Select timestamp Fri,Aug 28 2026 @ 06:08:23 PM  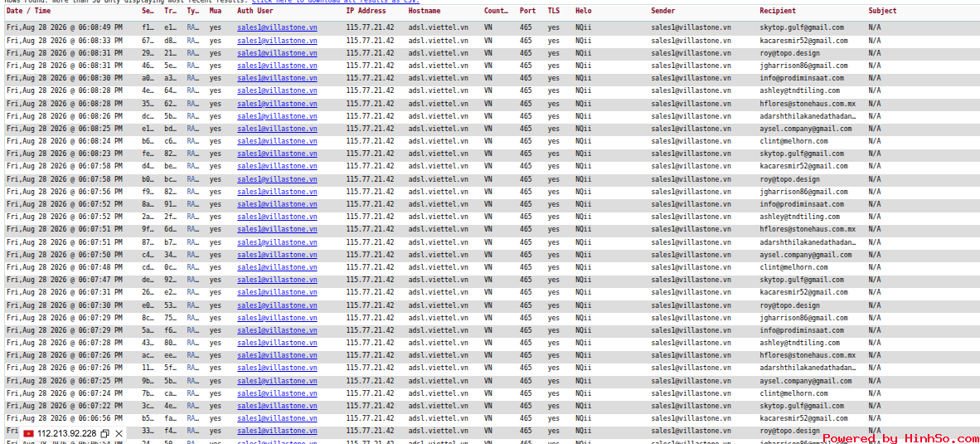[x=65, y=154]
